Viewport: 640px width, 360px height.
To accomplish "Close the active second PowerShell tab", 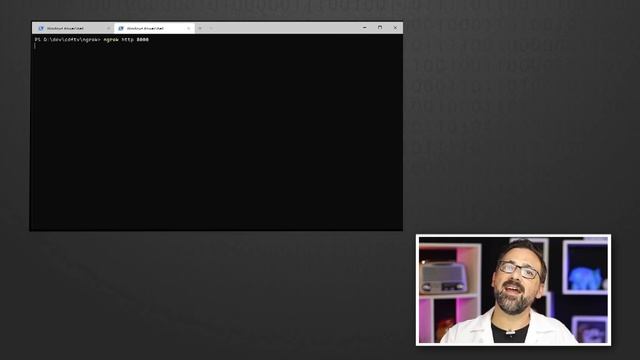I will (188, 28).
